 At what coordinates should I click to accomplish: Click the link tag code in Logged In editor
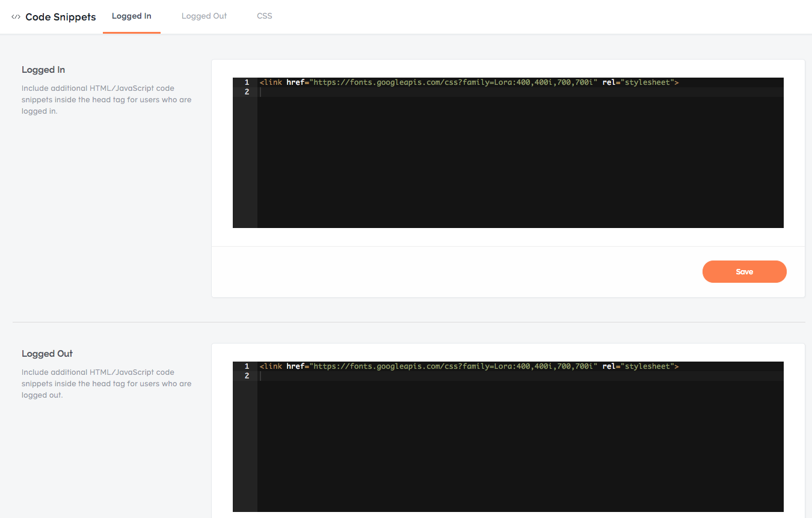point(469,82)
